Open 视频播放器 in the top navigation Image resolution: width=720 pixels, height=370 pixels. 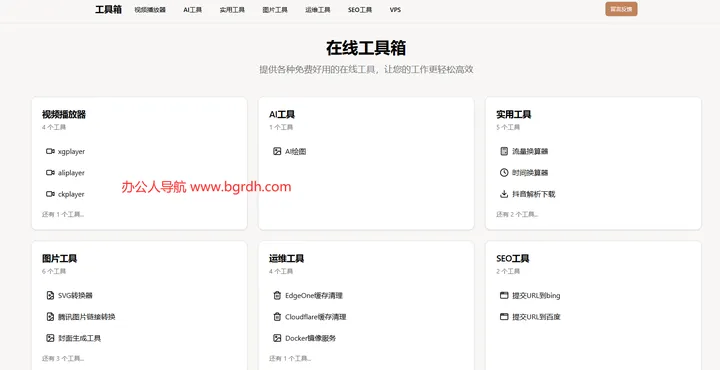coord(150,10)
